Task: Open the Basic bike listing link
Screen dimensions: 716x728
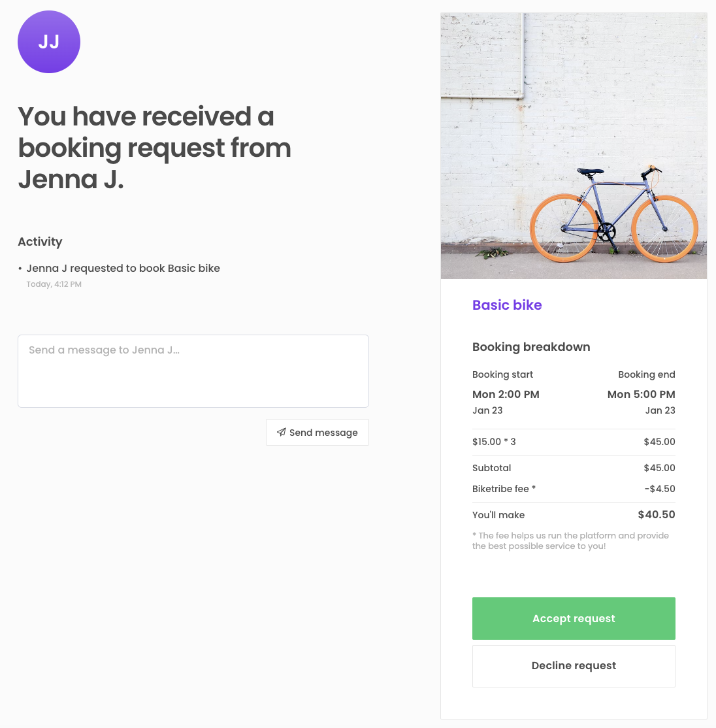Action: 507,305
